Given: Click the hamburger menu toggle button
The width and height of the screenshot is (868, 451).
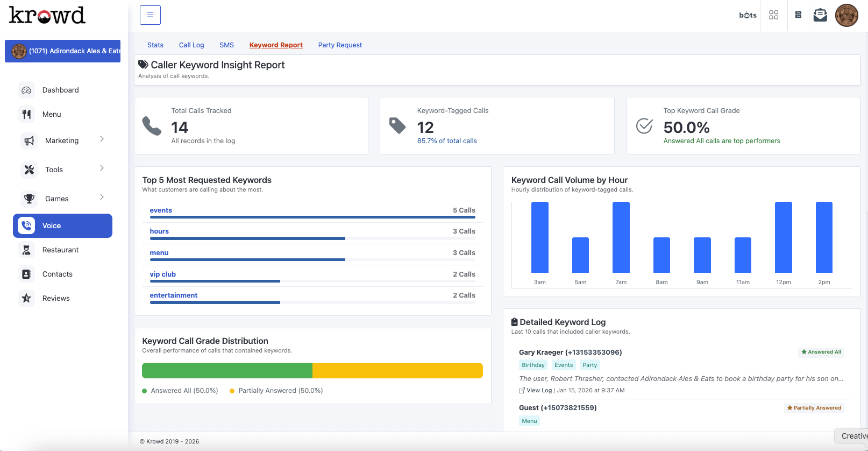Looking at the screenshot, I should coord(150,15).
